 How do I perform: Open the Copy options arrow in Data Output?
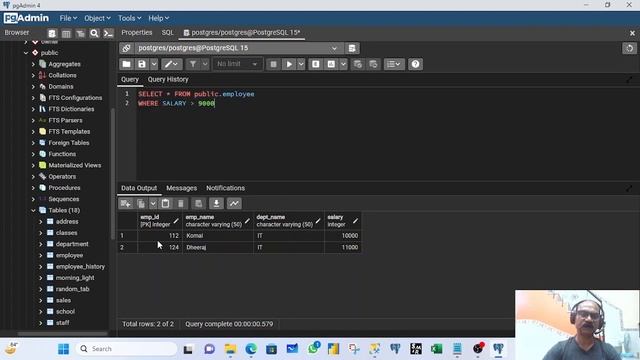click(x=153, y=203)
